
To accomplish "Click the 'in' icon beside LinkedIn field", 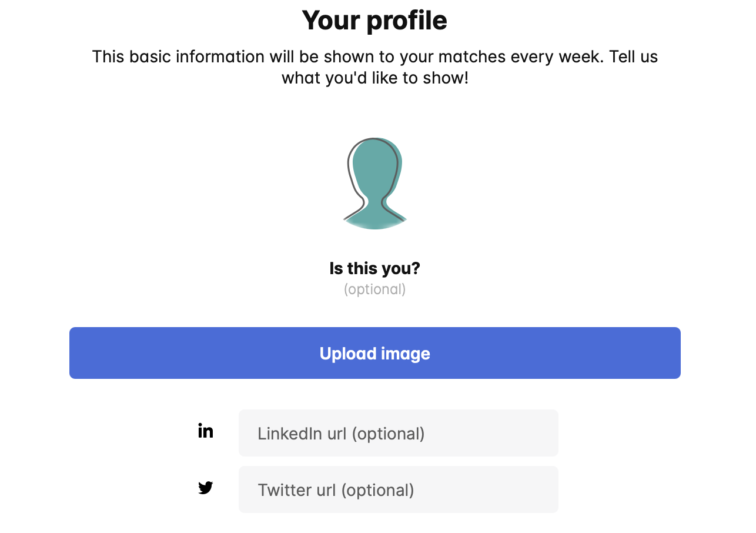I will click(205, 431).
